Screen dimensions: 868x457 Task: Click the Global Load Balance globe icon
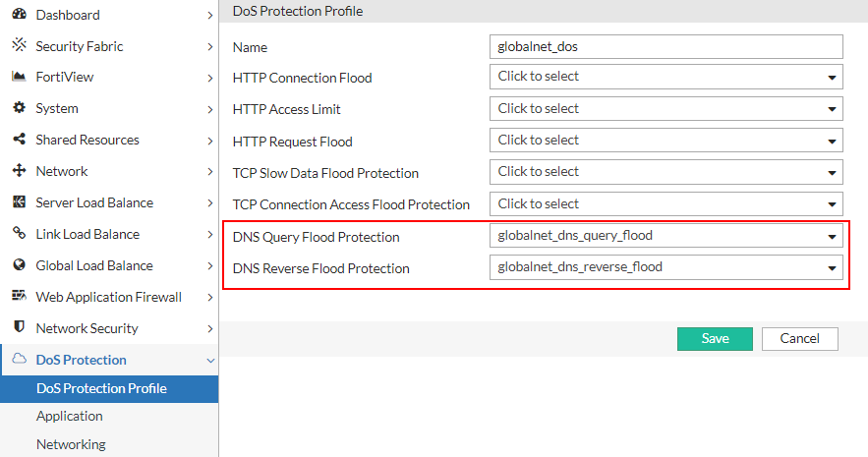tap(18, 265)
